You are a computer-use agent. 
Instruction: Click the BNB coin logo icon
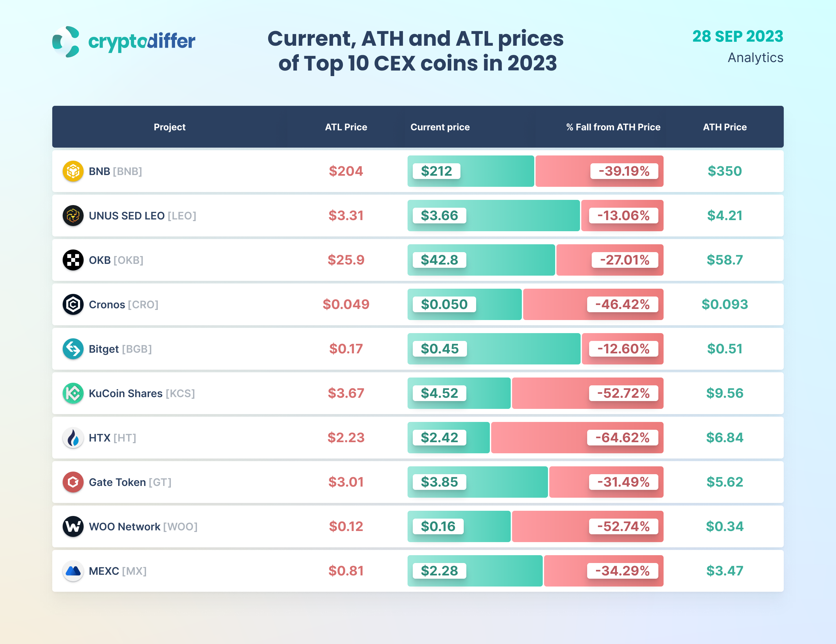coord(73,171)
